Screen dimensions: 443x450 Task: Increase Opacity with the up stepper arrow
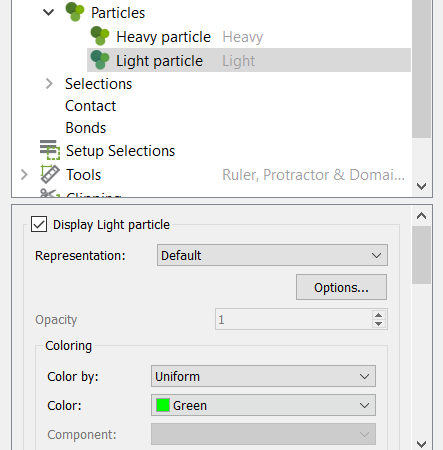click(378, 315)
